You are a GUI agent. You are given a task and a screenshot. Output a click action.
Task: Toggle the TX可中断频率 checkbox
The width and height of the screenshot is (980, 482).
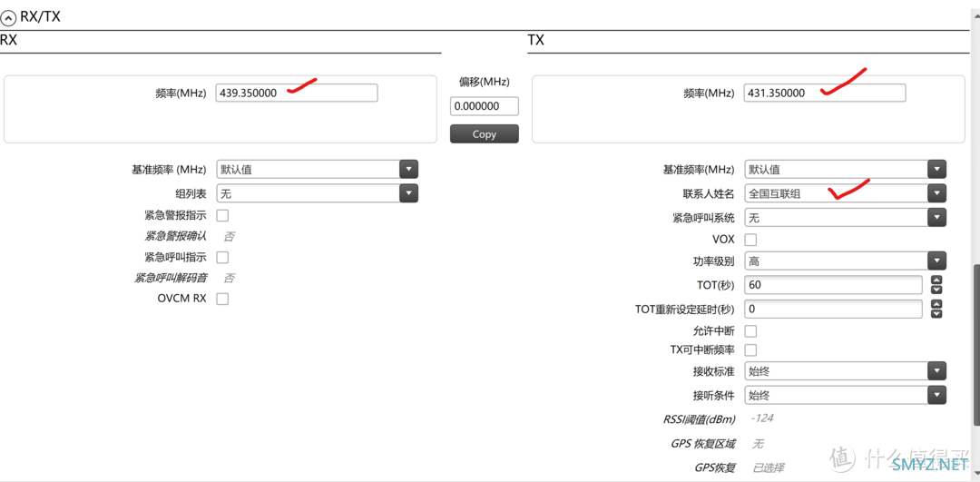(x=751, y=349)
